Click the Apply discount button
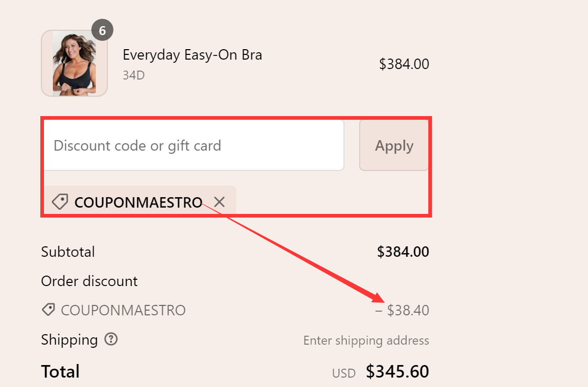Image resolution: width=588 pixels, height=387 pixels. 394,145
